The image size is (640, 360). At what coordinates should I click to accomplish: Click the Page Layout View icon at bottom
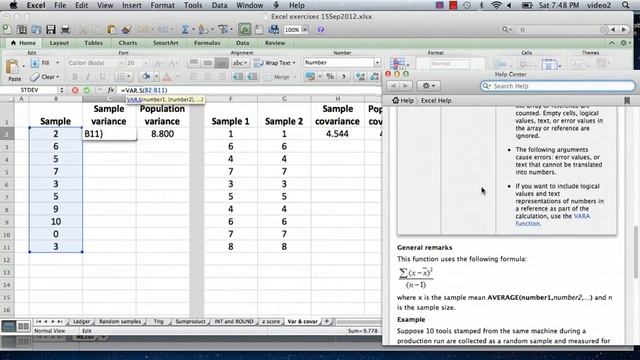tap(23, 326)
